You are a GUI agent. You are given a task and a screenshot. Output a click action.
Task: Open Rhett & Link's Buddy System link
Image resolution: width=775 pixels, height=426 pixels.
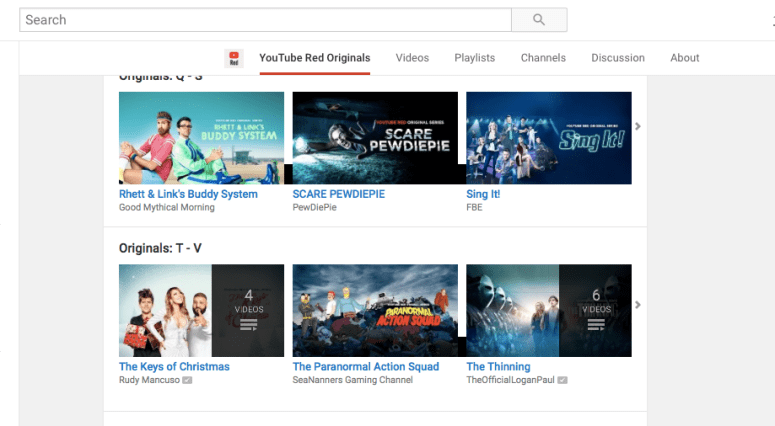pos(188,194)
